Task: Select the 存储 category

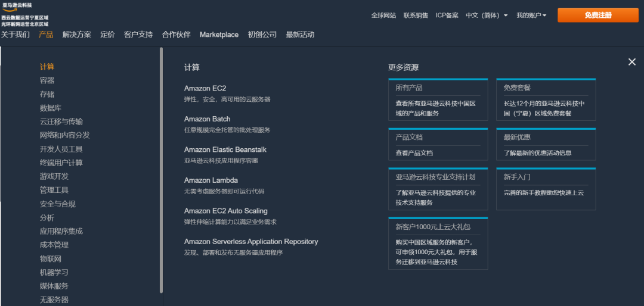Action: tap(47, 94)
